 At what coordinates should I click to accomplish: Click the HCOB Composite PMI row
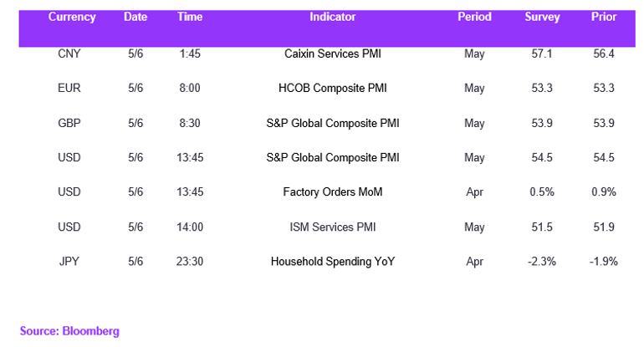point(327,89)
